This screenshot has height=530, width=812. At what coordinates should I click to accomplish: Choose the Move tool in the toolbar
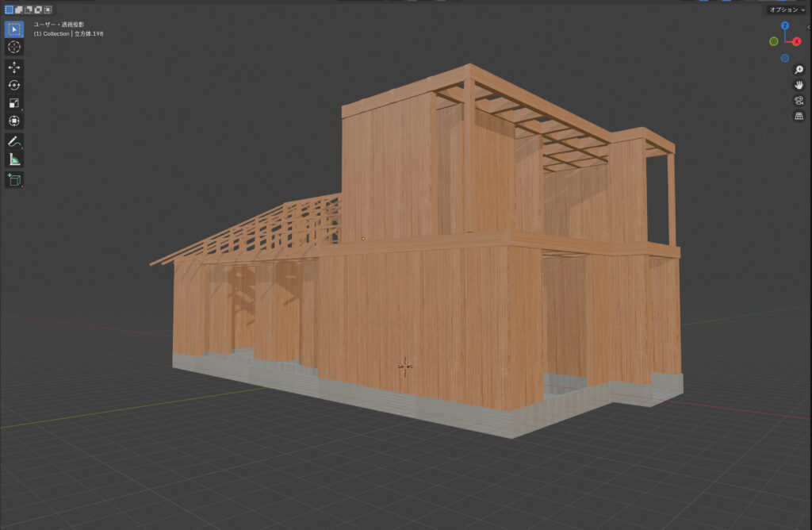[x=14, y=67]
